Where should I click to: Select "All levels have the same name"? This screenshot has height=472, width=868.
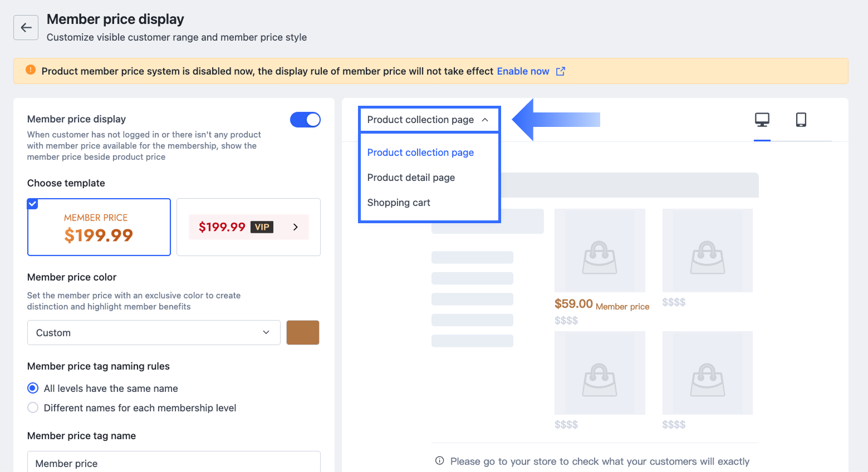[33, 388]
